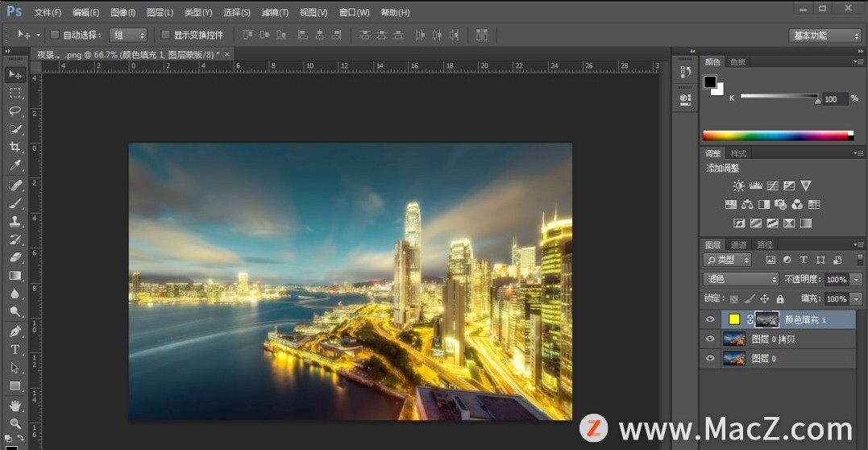Toggle lock position icon
Image resolution: width=868 pixels, height=450 pixels.
[x=765, y=298]
